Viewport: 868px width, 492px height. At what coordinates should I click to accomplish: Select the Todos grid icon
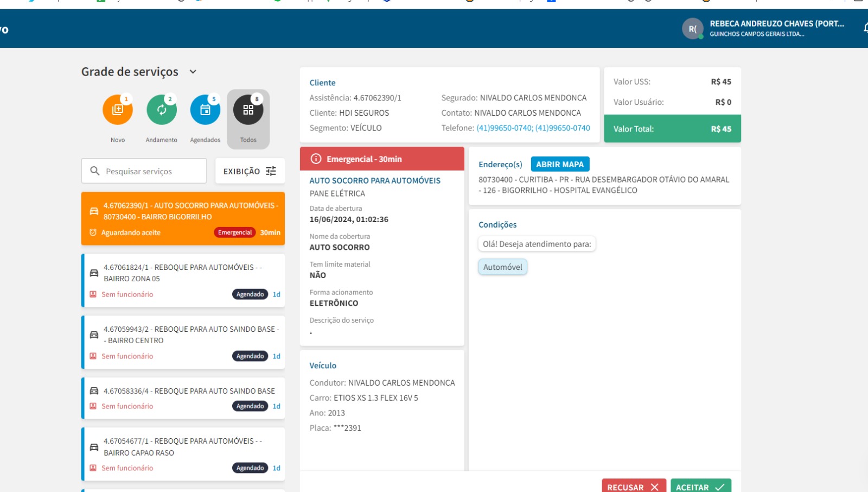coord(248,110)
